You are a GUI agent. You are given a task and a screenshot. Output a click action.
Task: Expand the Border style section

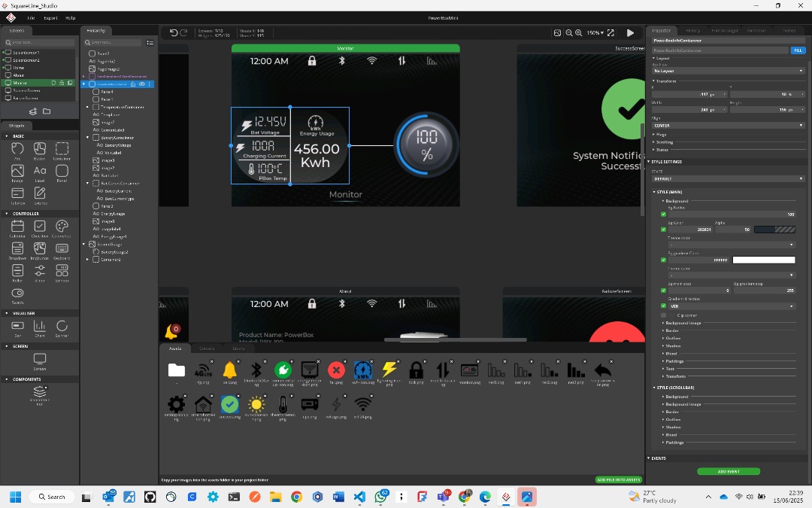coord(671,330)
